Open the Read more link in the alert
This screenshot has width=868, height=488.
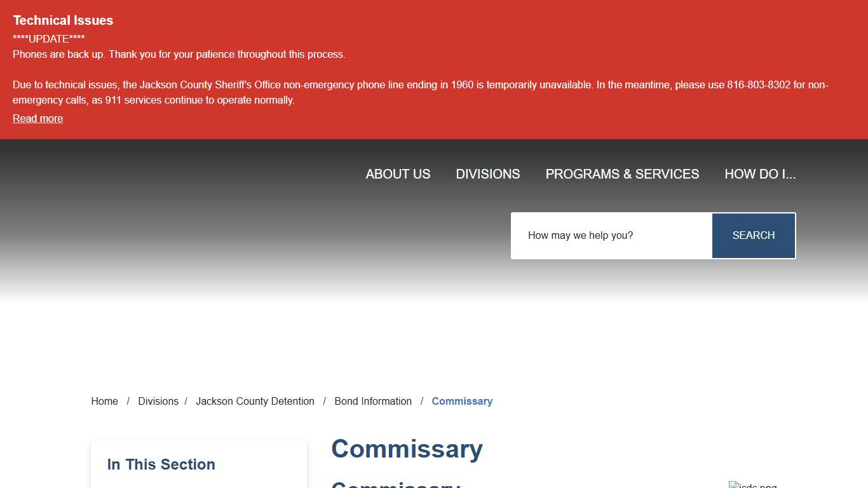[x=37, y=118]
